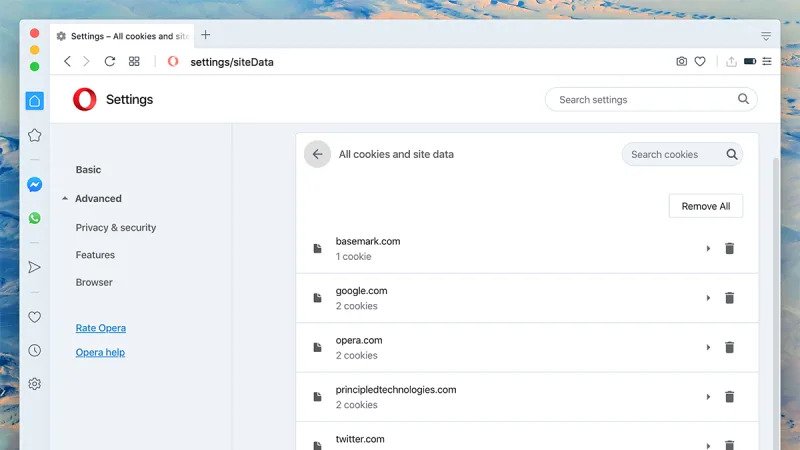The image size is (800, 450).
Task: Reload the settings page
Action: (x=110, y=61)
